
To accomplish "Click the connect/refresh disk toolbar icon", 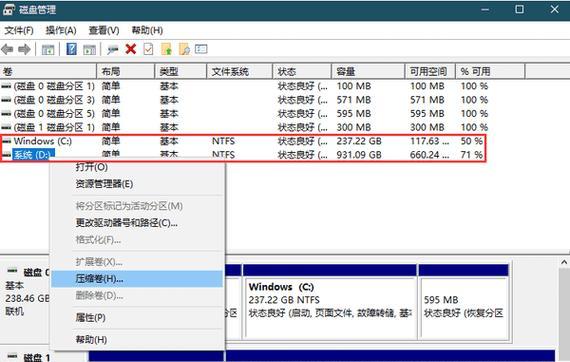I will pyautogui.click(x=112, y=49).
